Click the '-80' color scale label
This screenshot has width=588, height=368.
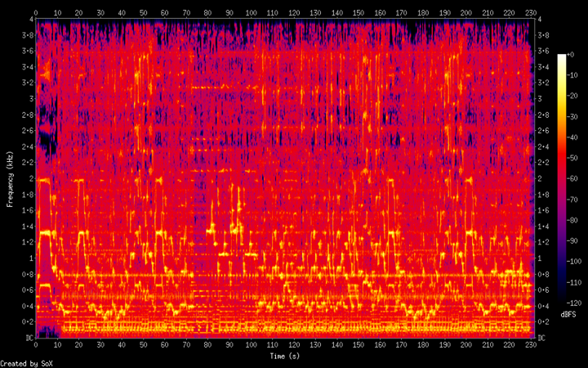click(x=572, y=220)
